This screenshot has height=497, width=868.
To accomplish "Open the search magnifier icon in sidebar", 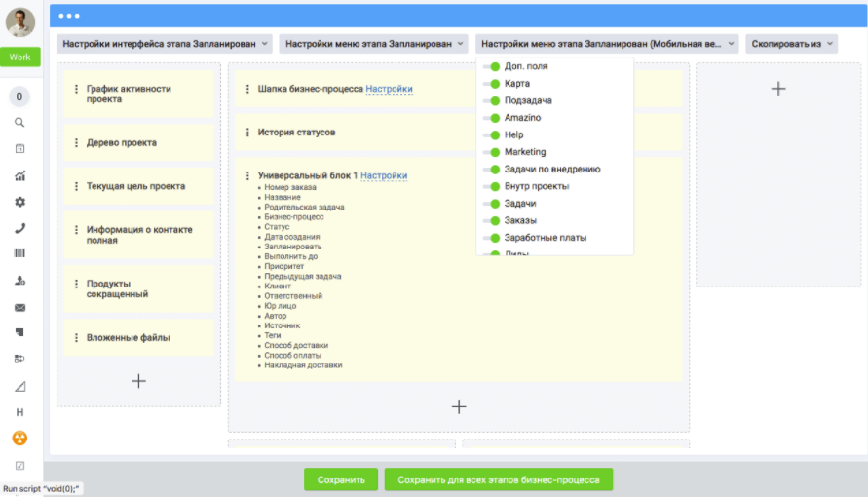I will tap(19, 123).
